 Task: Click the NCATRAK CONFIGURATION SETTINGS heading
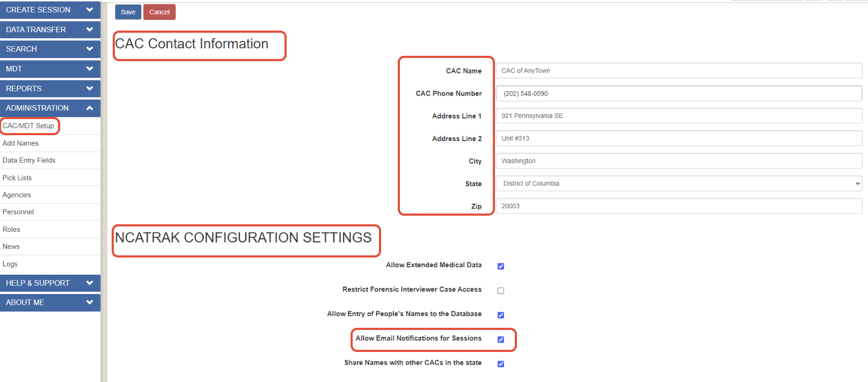(243, 238)
